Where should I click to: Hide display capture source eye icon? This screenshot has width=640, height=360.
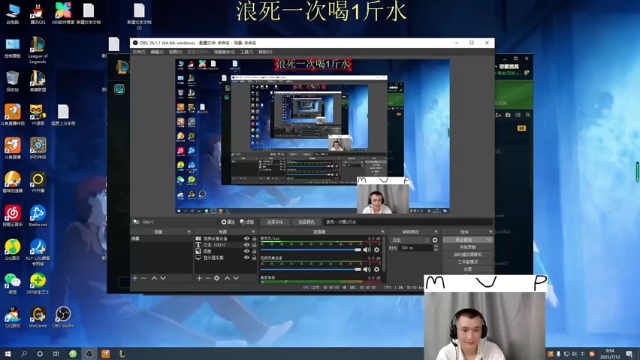tap(247, 258)
